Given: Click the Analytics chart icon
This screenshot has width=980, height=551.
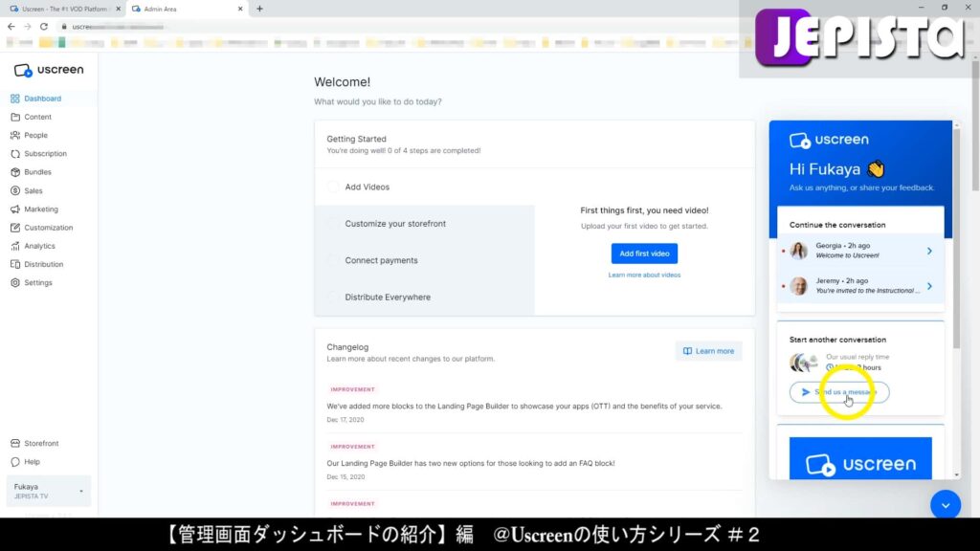Looking at the screenshot, I should (15, 246).
